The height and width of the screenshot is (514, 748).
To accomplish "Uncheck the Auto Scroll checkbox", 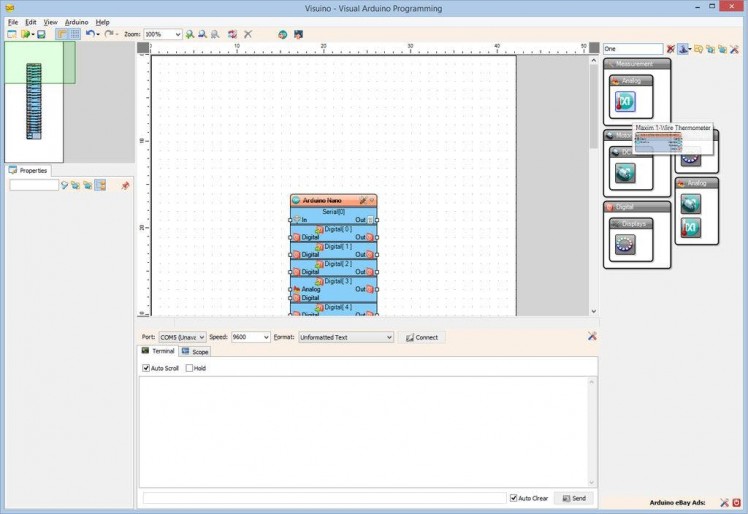I will pyautogui.click(x=147, y=368).
